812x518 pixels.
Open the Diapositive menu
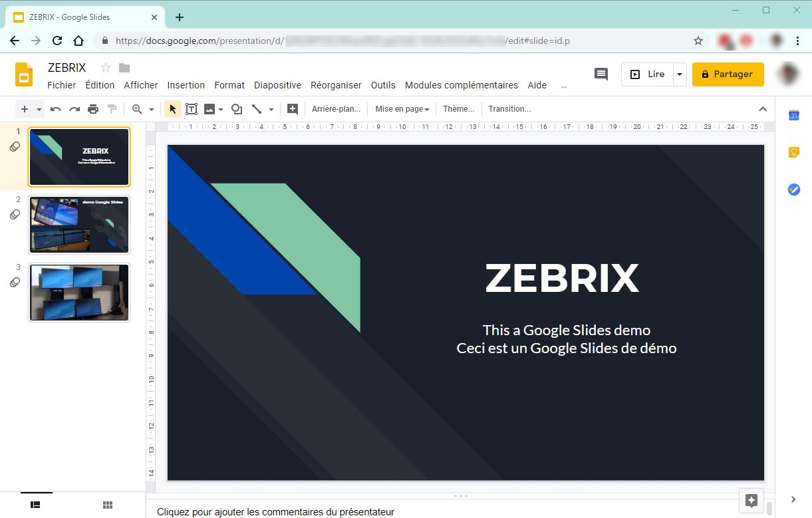click(277, 85)
